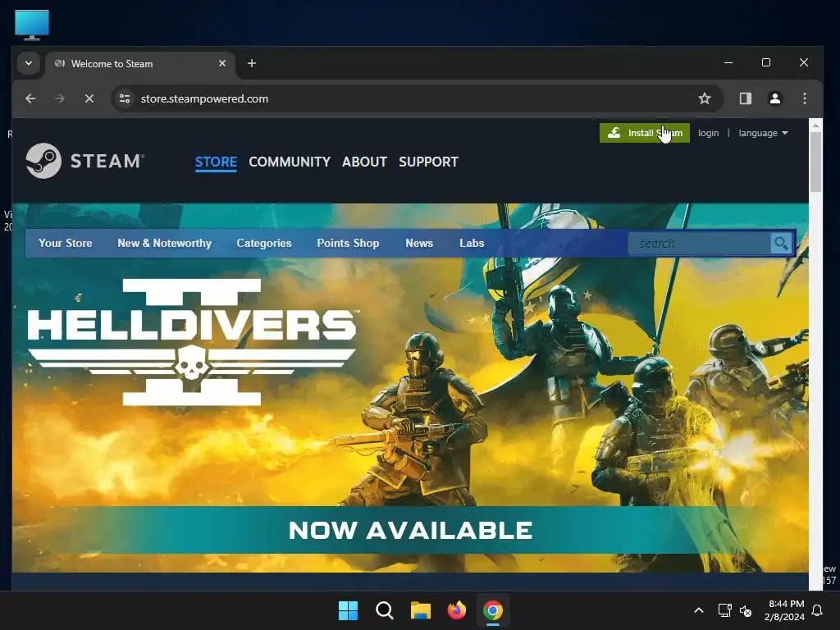Click the muted volume tray icon

[x=745, y=610]
